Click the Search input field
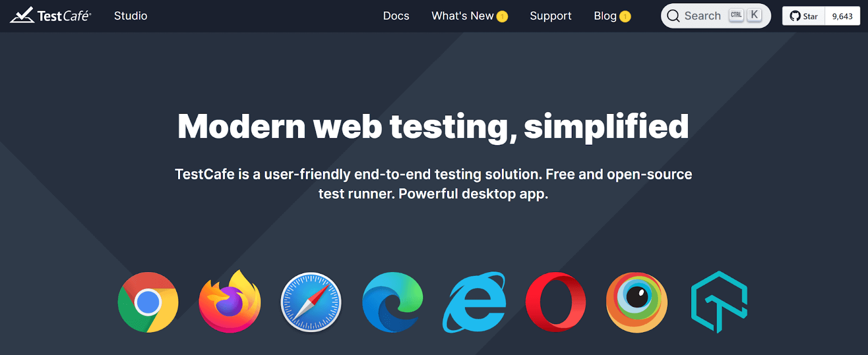 716,16
